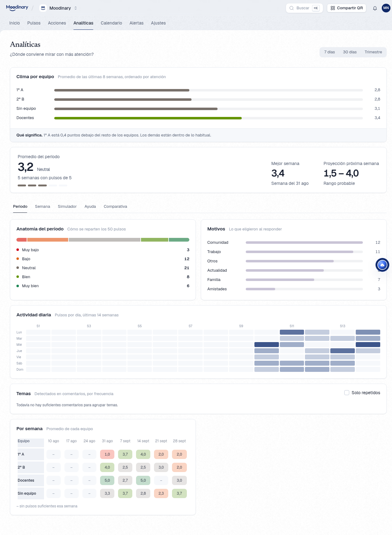
Task: Click the Sin equipo label in Clima por equipo
Action: [x=26, y=109]
